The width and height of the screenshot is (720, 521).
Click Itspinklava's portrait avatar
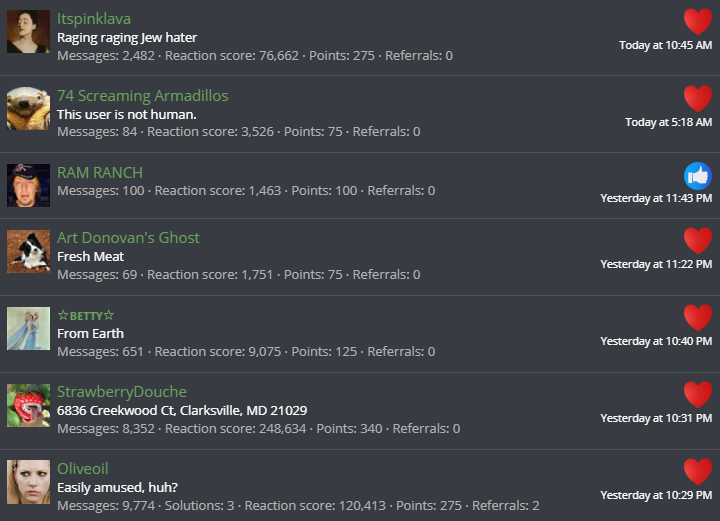tap(28, 32)
